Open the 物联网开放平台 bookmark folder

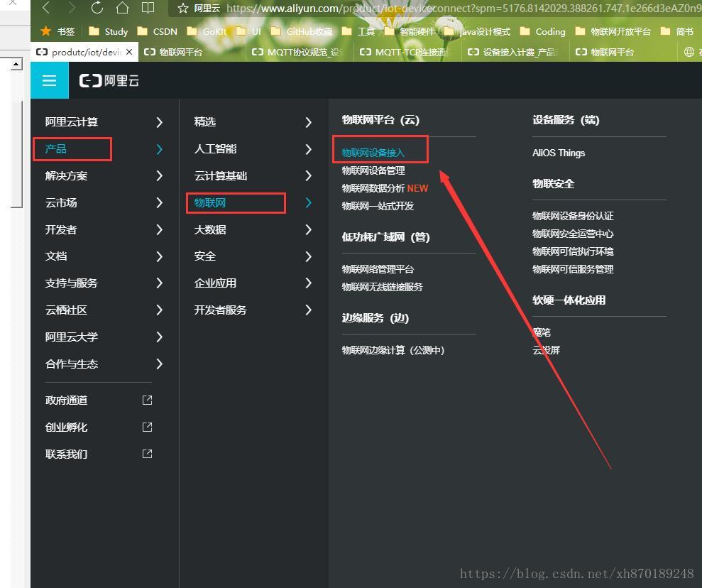[613, 31]
